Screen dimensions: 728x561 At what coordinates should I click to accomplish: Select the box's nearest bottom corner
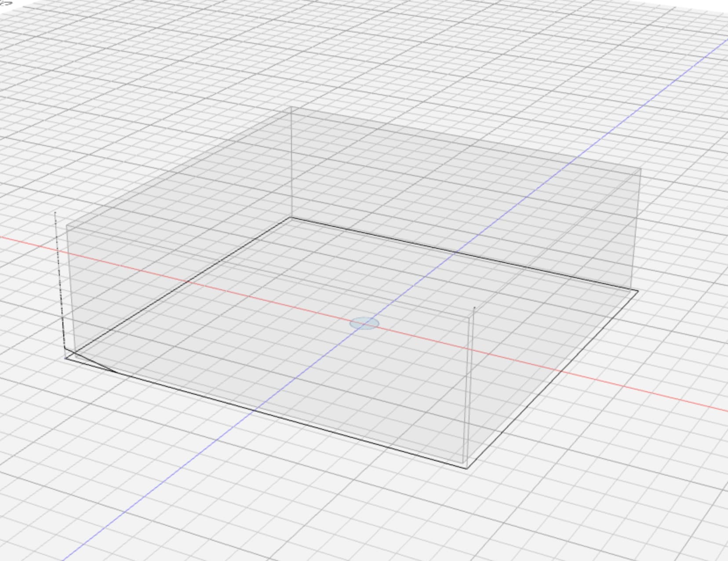[x=466, y=468]
